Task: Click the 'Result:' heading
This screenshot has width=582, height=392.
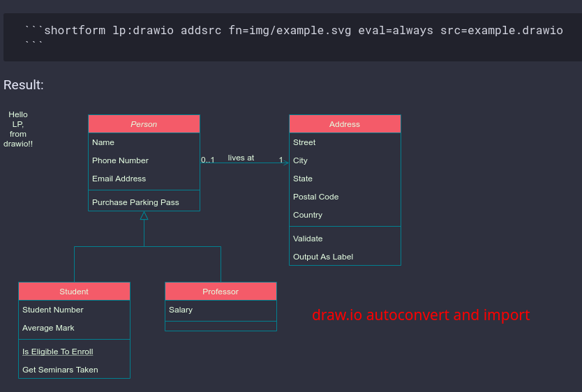Action: (x=24, y=85)
